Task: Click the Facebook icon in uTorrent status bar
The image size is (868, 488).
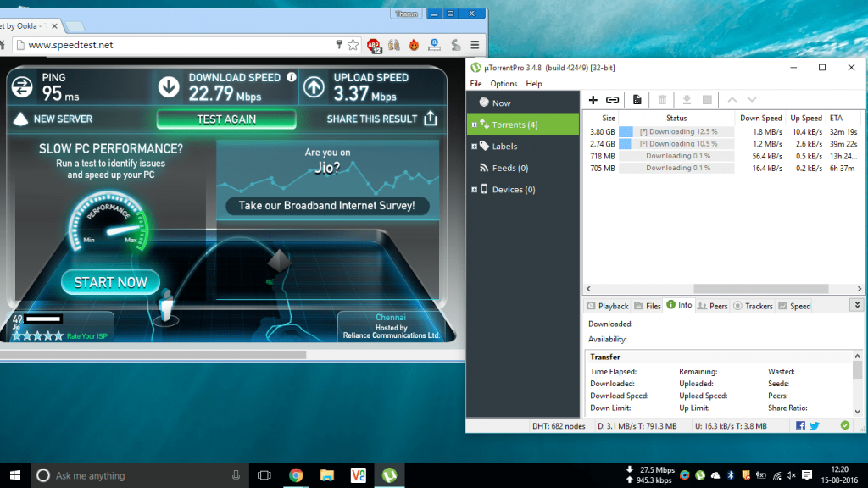Action: point(800,425)
